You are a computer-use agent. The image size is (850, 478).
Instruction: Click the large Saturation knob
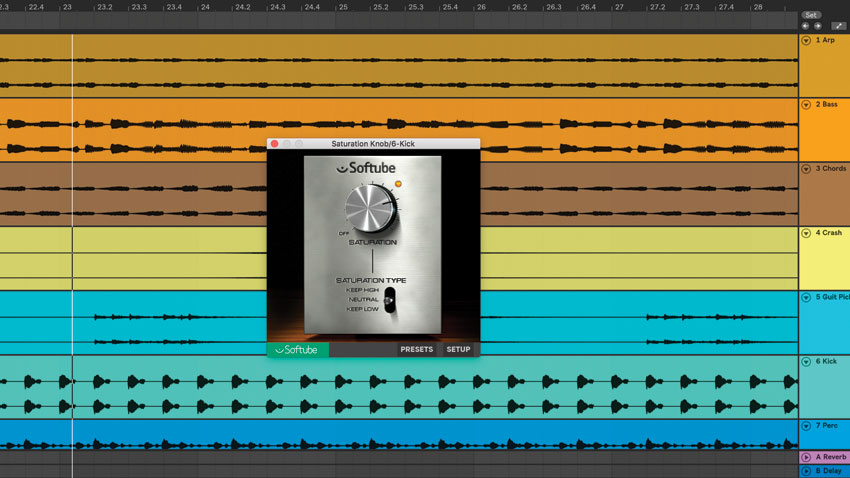click(x=371, y=208)
